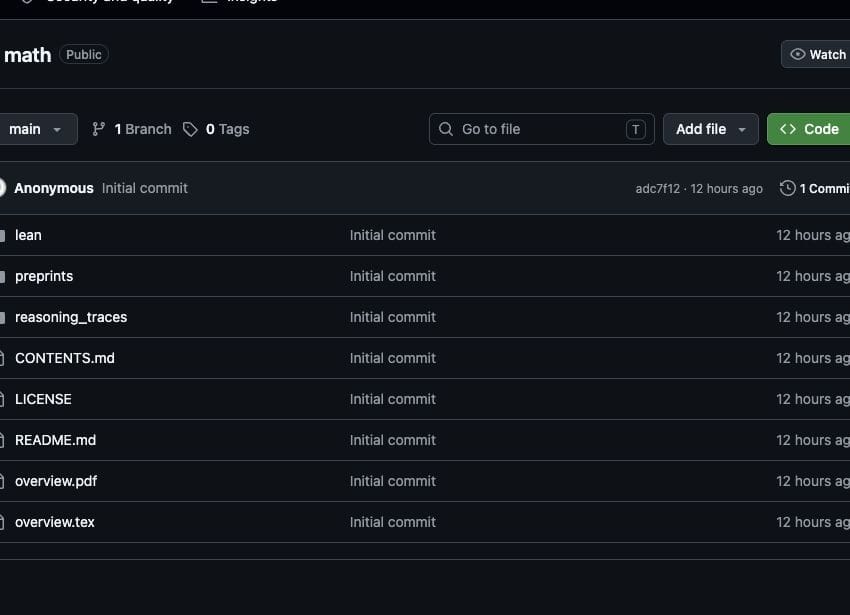Open CONTENTS.md file
850x615 pixels.
click(x=65, y=358)
